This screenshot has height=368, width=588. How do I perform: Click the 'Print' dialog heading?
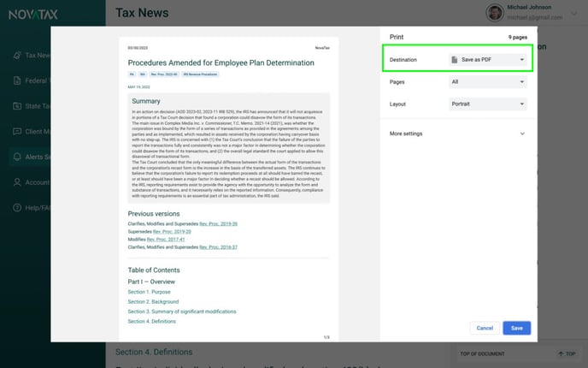(x=397, y=37)
